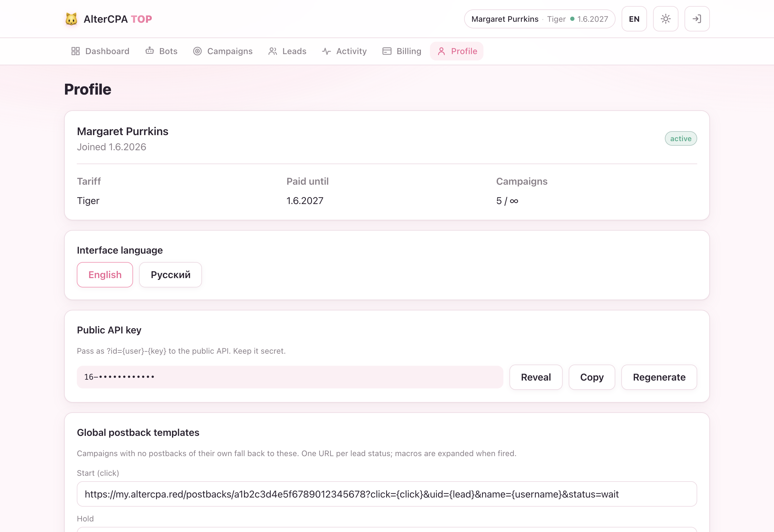
Task: Click the Paid until date 1.6.2027
Action: [305, 201]
